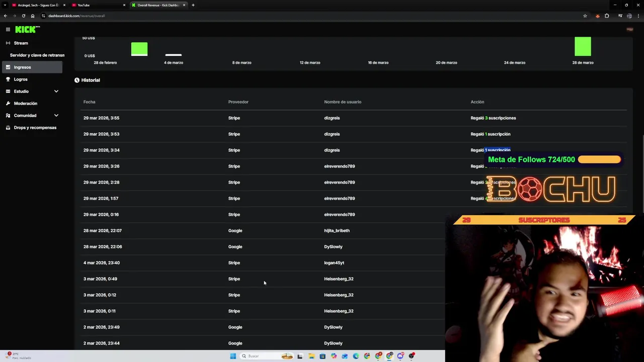
Task: Click date 4 mar 2026, 23:40
Action: 102,262
